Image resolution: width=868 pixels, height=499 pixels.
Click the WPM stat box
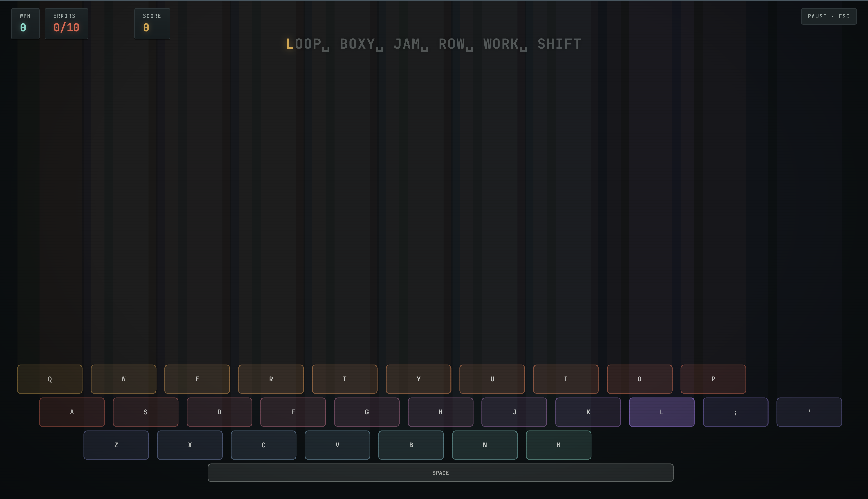coord(25,24)
